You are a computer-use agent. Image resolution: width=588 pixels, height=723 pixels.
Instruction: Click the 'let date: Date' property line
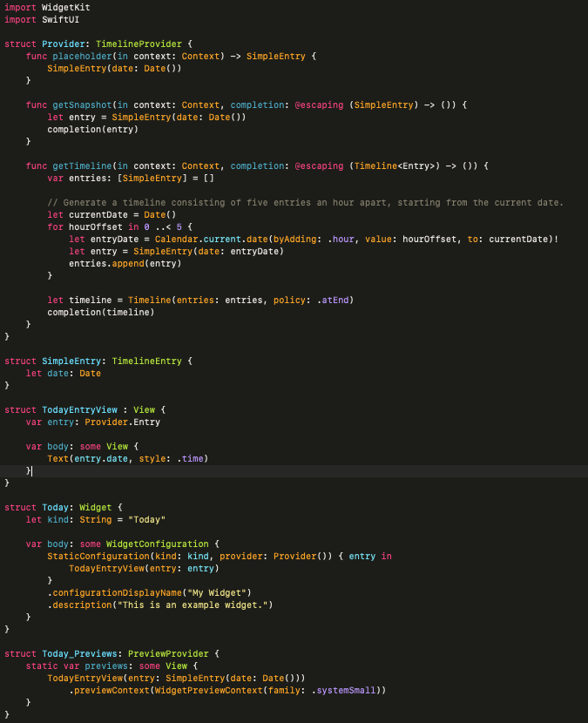(64, 374)
